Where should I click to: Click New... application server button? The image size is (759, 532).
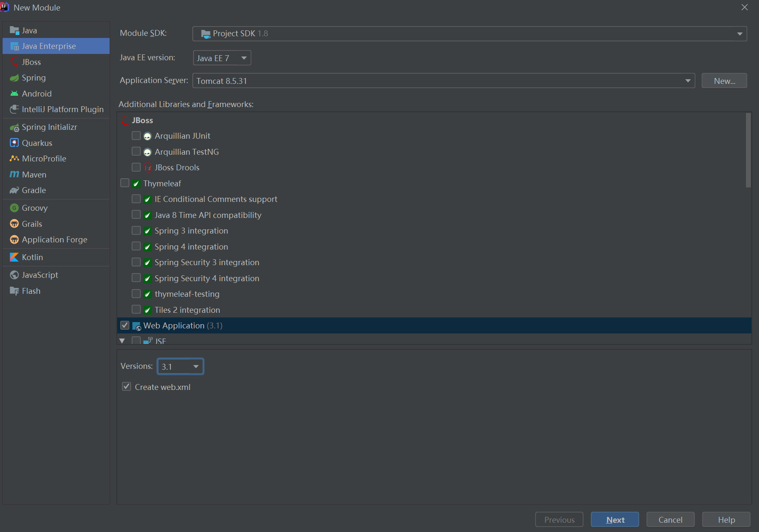tap(724, 81)
